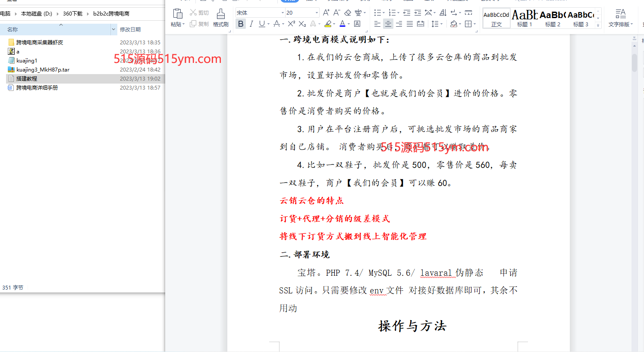Toggle bold formatting on selected text
644x352 pixels.
click(240, 24)
